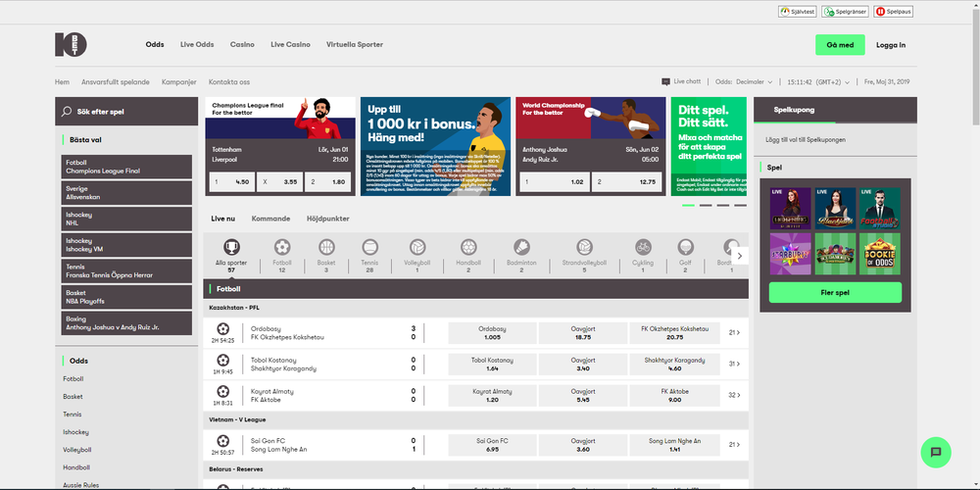The image size is (980, 490).
Task: Expand 21 more markets for Ordabasy match
Action: point(734,333)
